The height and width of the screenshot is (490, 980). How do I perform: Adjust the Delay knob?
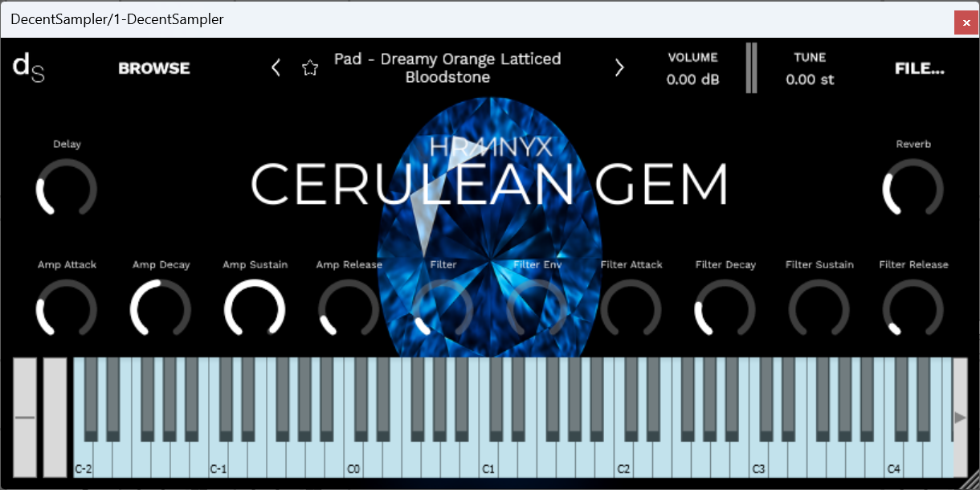(x=67, y=189)
